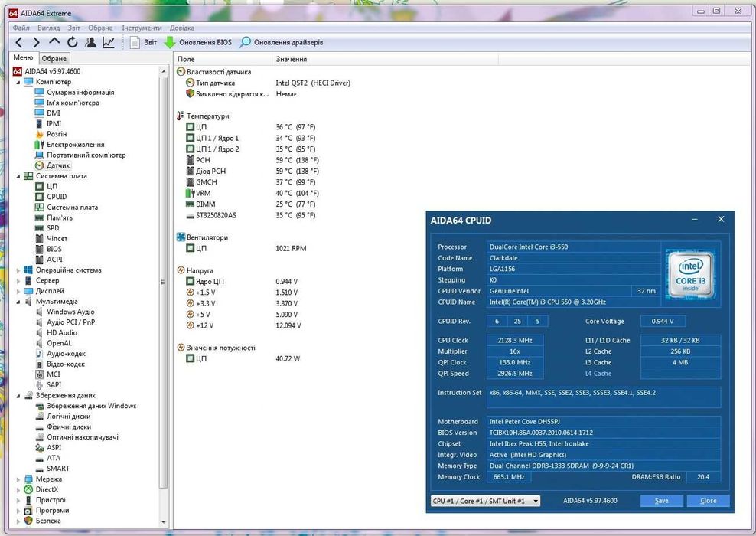Open the OpenAL tree item
This screenshot has width=756, height=536.
[54, 343]
